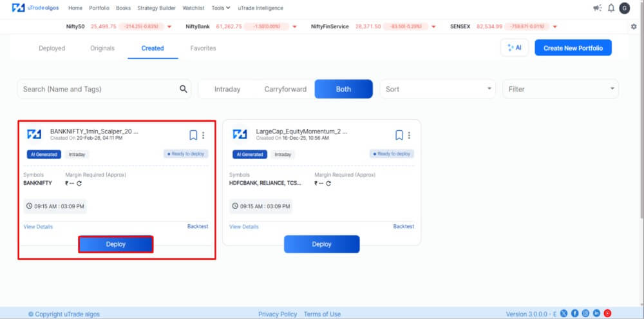Viewport: 644px width, 319px height.
Task: Deploy the LargeCap_EquityMomentum portfolio
Action: coord(321,244)
